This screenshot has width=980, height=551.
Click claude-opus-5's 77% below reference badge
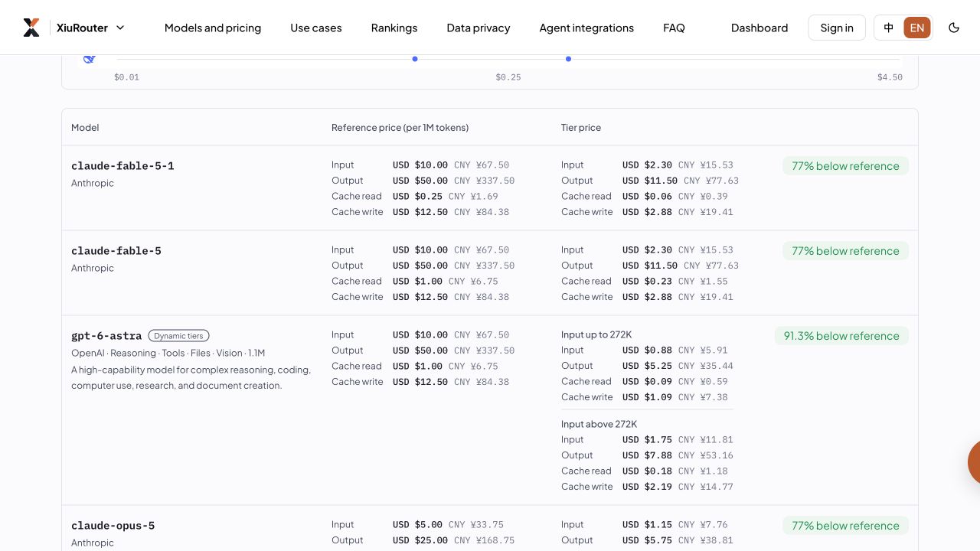click(845, 526)
